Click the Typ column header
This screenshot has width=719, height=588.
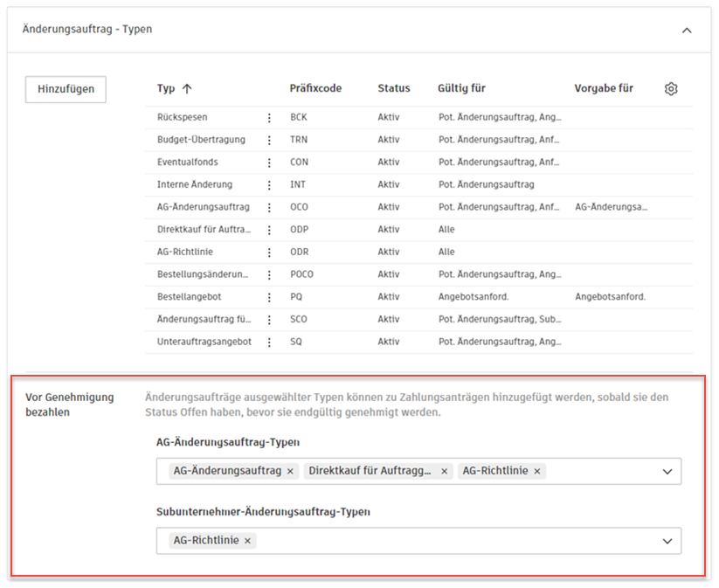162,88
